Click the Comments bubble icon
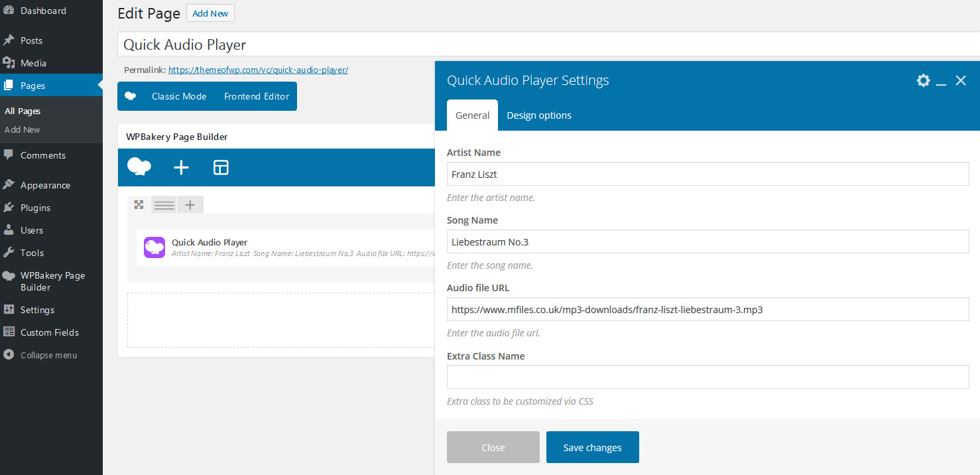The image size is (980, 475). pyautogui.click(x=9, y=155)
